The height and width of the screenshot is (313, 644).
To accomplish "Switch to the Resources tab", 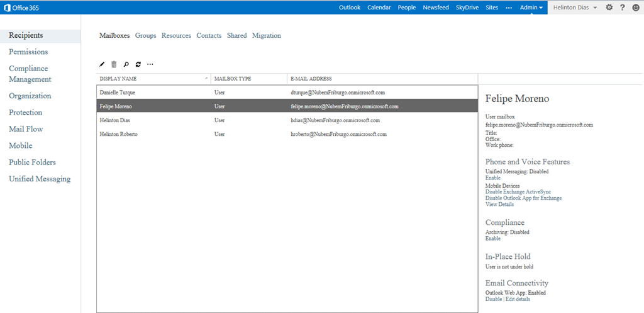I will [176, 36].
